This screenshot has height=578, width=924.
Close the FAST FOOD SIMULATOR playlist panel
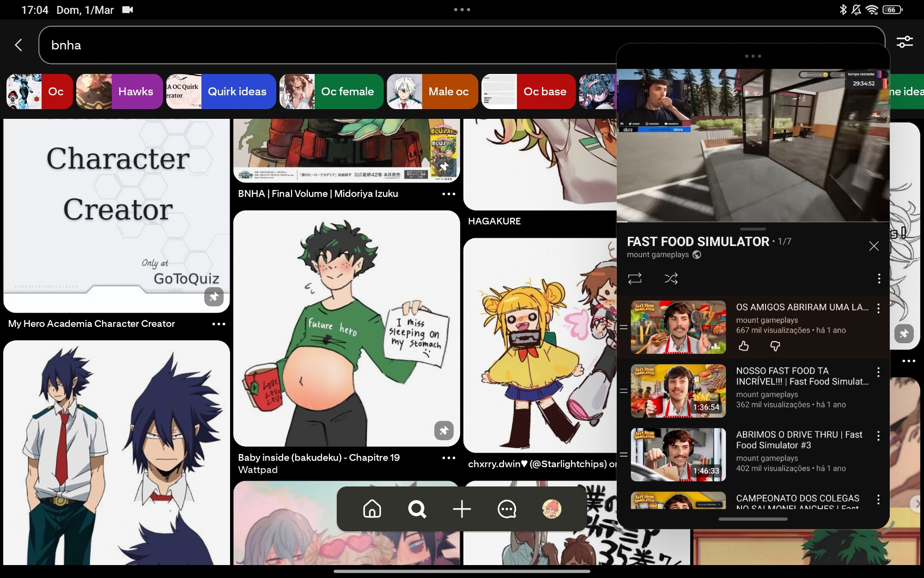click(874, 246)
